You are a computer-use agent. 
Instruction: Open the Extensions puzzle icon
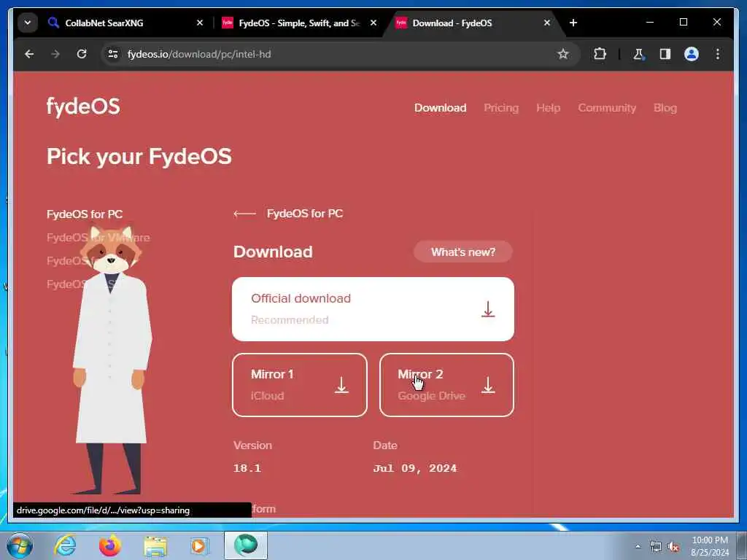[x=600, y=54]
